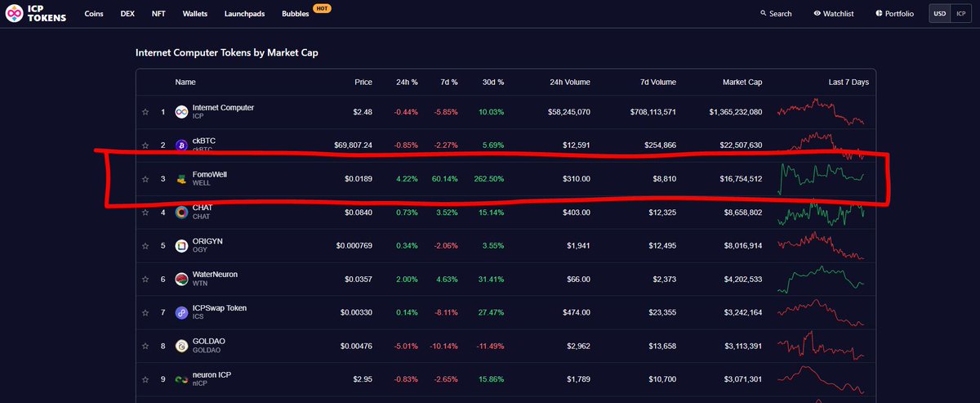Click the neuron ICP token logo
This screenshot has width=980, height=403.
tap(181, 380)
